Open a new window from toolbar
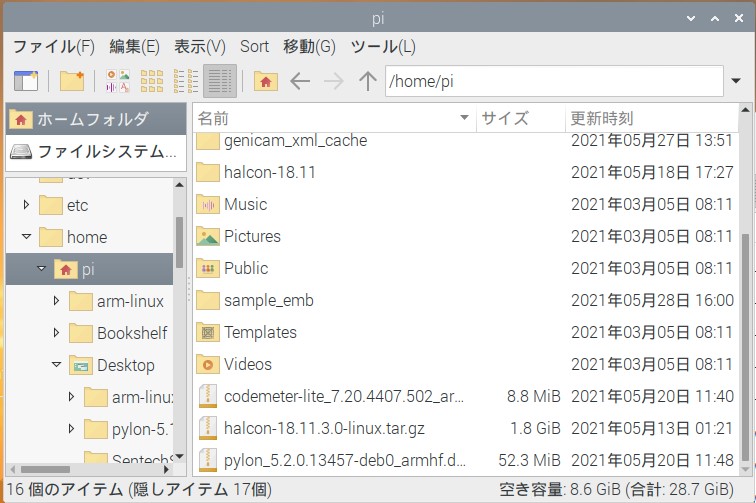 point(25,81)
